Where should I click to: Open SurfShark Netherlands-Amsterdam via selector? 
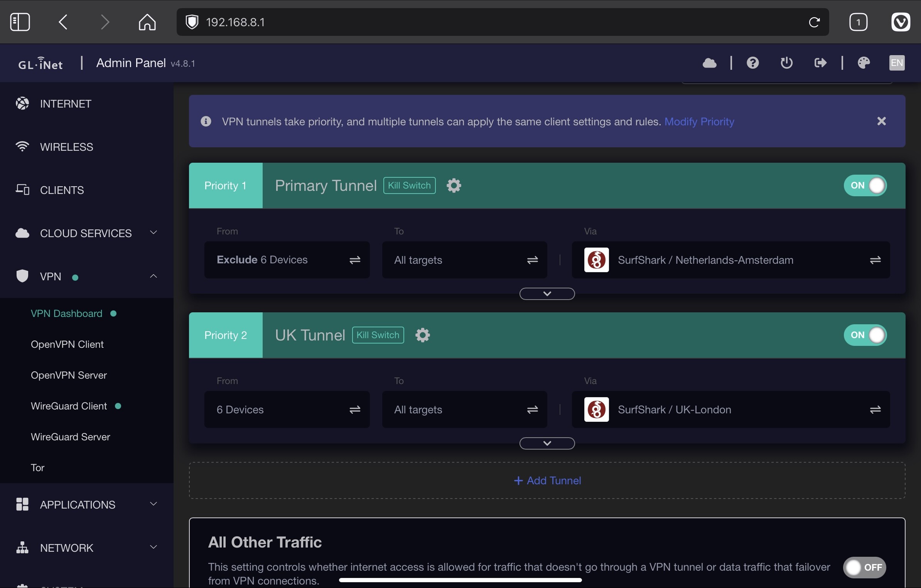point(730,260)
